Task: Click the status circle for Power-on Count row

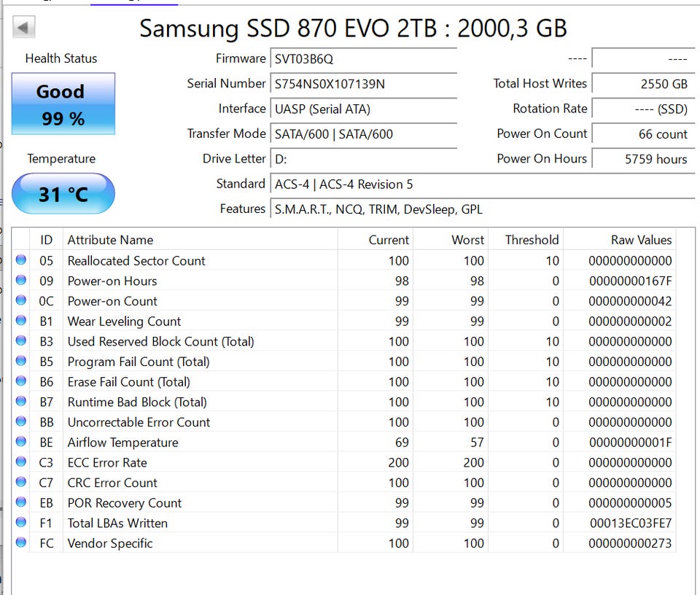Action: coord(20,300)
